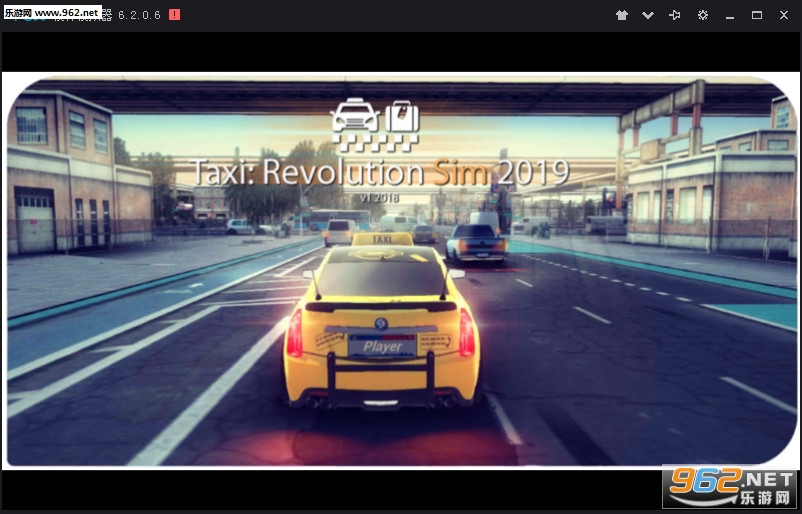
Task: Tap the Player license plate
Action: pyautogui.click(x=381, y=346)
